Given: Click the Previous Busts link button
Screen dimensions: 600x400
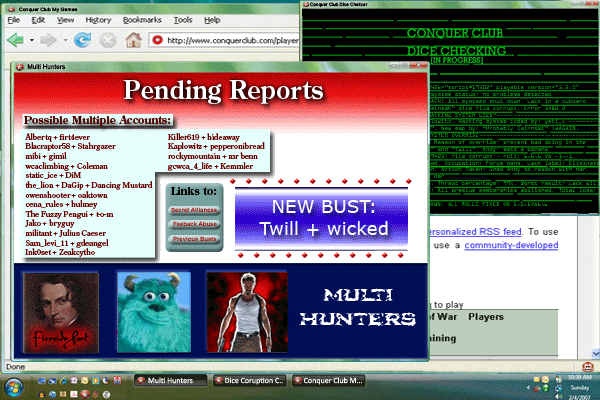Looking at the screenshot, I should (194, 238).
